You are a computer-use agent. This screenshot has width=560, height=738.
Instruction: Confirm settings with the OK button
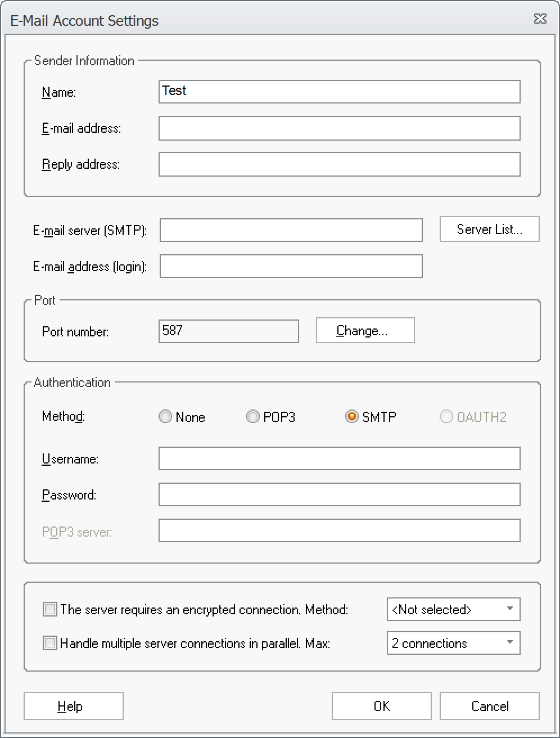tap(381, 706)
